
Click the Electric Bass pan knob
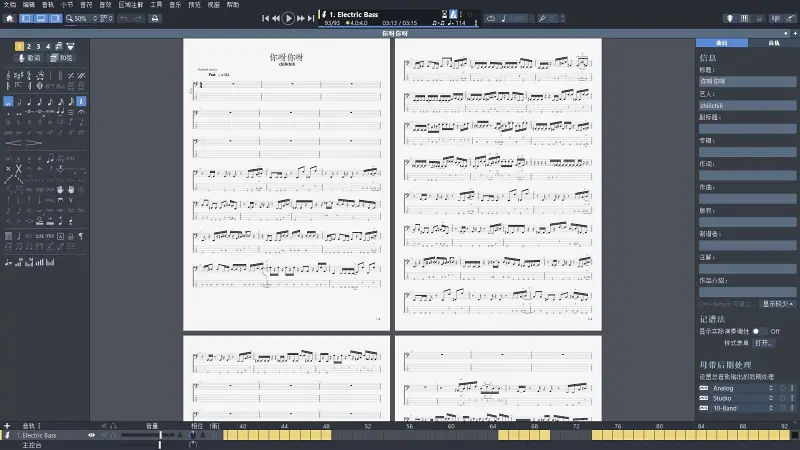[192, 435]
